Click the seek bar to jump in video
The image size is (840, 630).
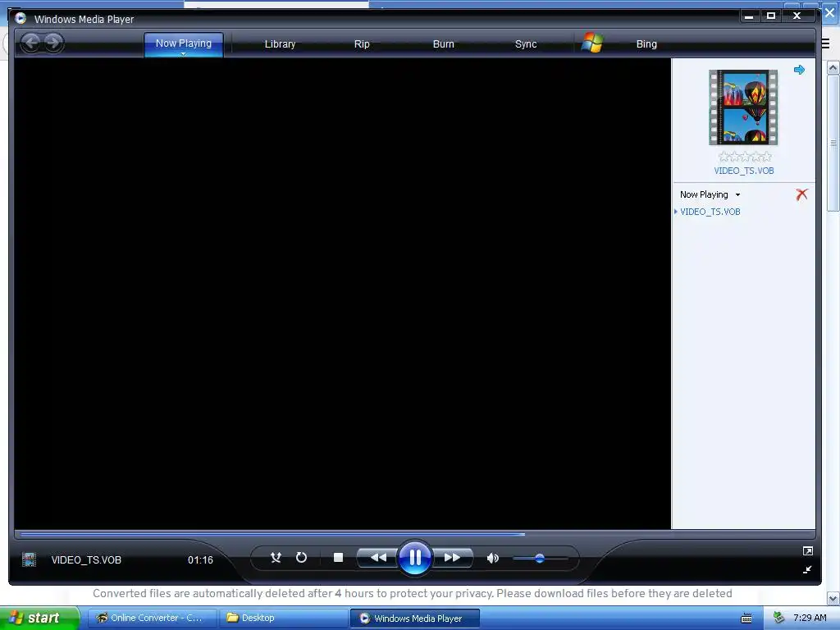coord(414,534)
